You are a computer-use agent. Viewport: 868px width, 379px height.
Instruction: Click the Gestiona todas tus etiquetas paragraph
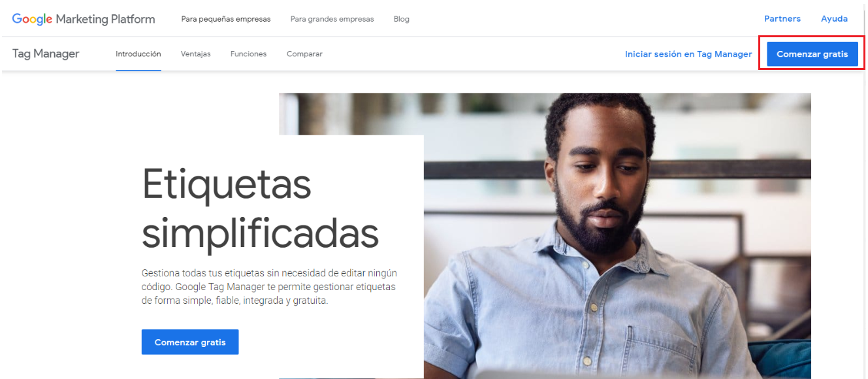point(269,287)
